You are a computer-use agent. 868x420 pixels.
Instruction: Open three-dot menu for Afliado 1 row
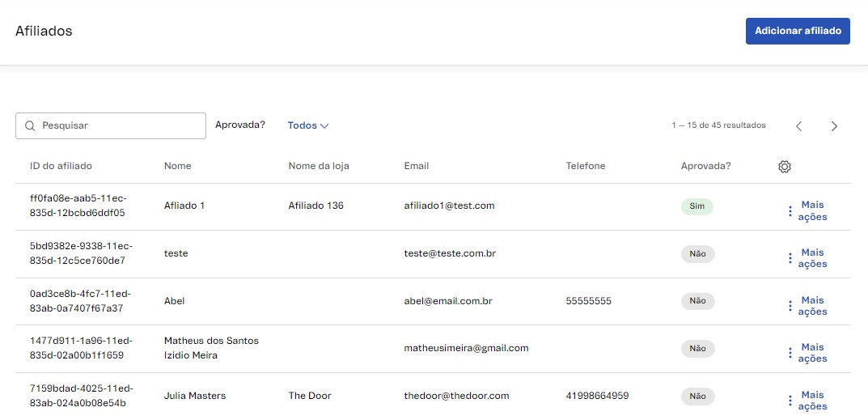790,211
